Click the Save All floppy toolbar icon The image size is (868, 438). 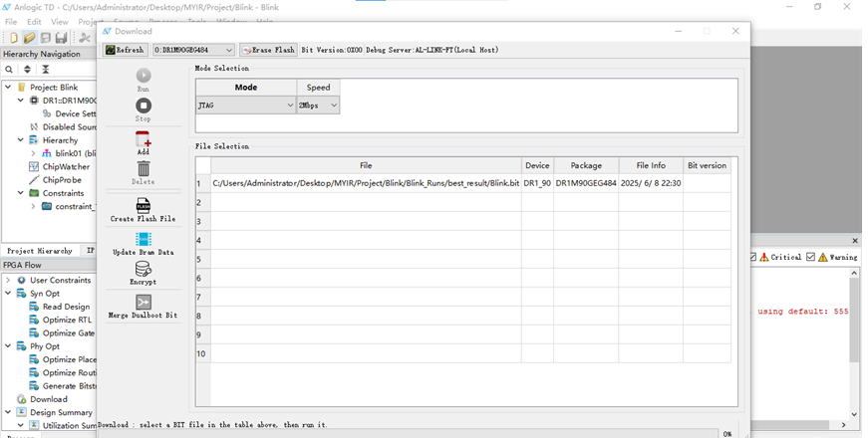pos(62,38)
